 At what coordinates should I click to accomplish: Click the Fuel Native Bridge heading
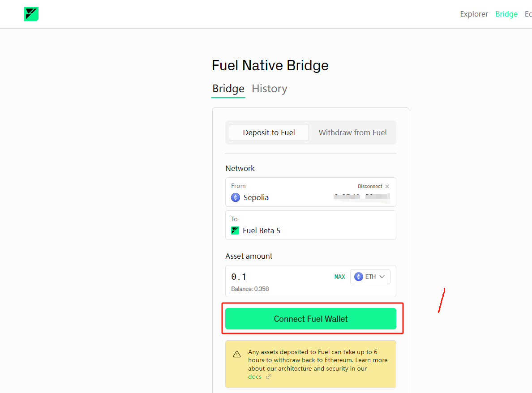click(x=270, y=65)
